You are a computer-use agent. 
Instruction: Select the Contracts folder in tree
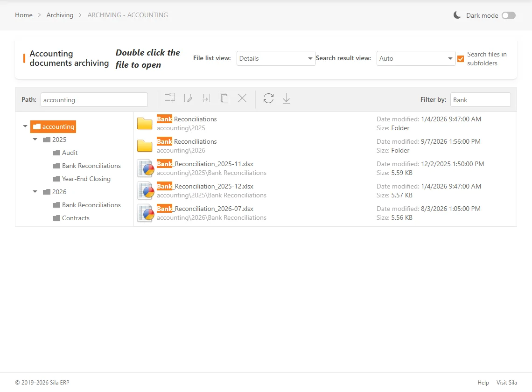tap(76, 218)
